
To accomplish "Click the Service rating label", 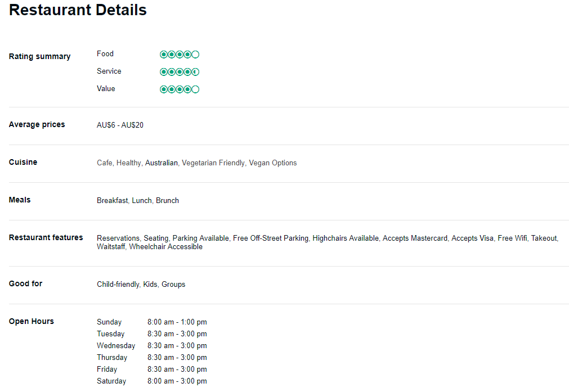I will click(109, 71).
